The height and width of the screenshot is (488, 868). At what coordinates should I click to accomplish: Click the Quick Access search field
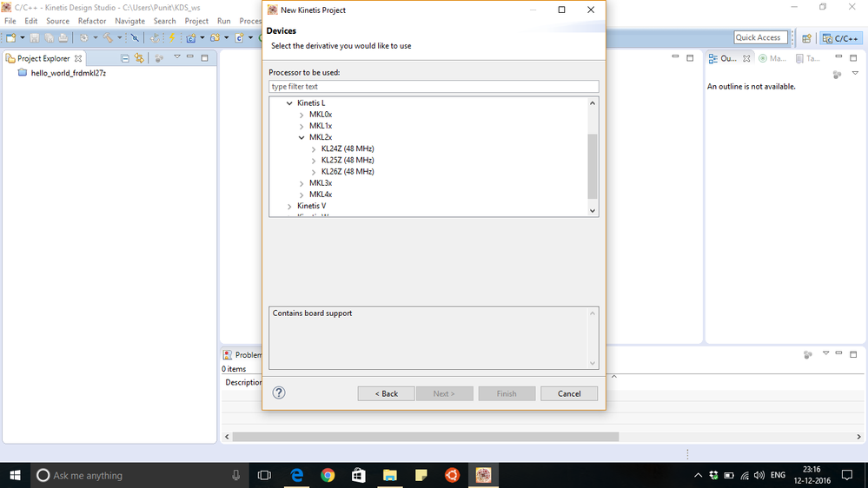[760, 37]
